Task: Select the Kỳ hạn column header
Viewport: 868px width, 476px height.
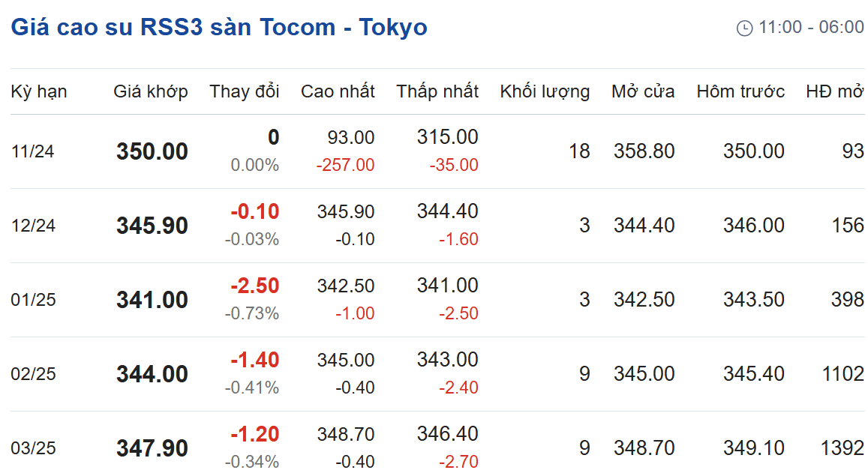Action: [39, 91]
